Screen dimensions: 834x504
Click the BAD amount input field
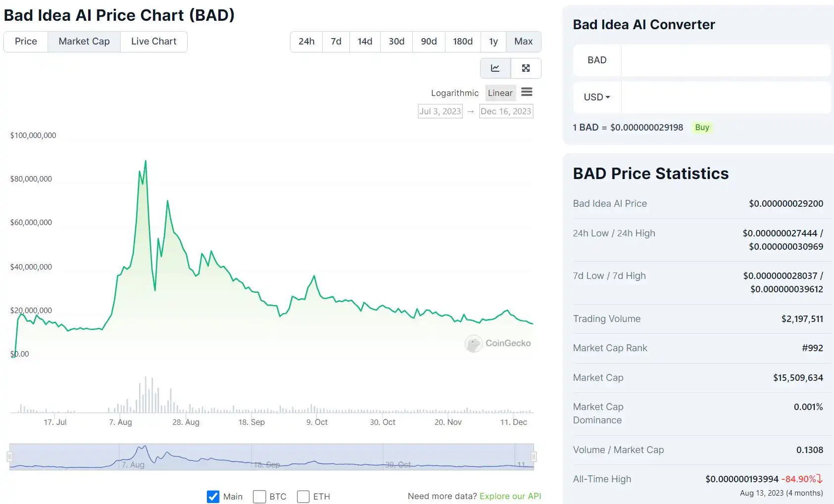[725, 60]
